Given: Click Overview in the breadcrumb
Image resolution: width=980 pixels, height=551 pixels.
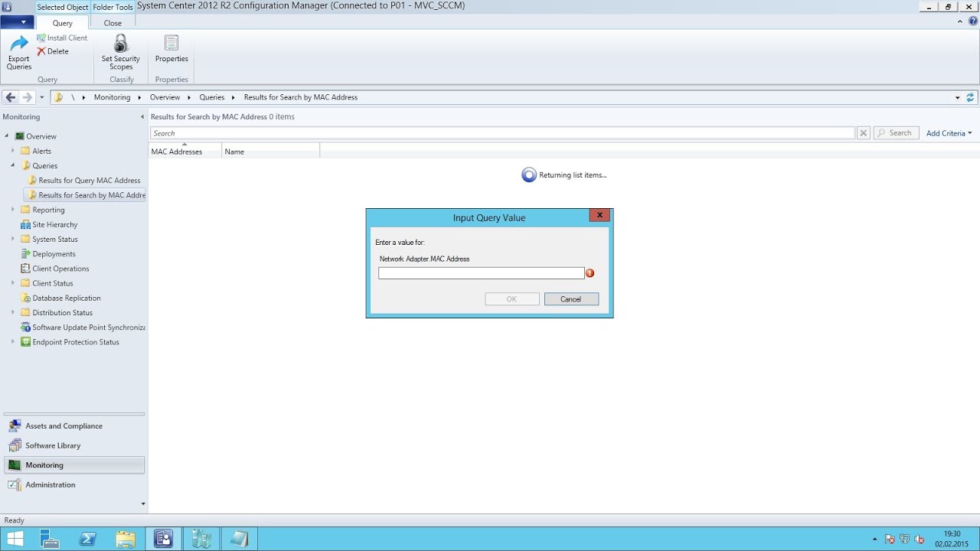Looking at the screenshot, I should 165,97.
